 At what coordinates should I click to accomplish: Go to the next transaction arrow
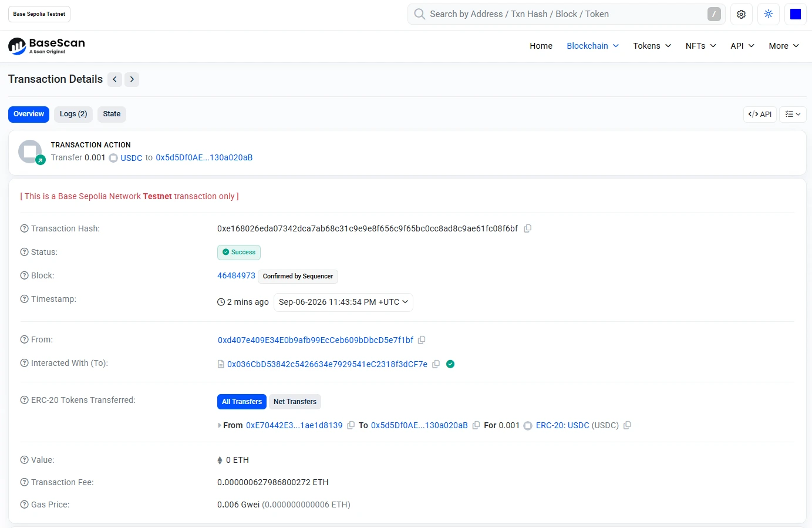coord(132,79)
